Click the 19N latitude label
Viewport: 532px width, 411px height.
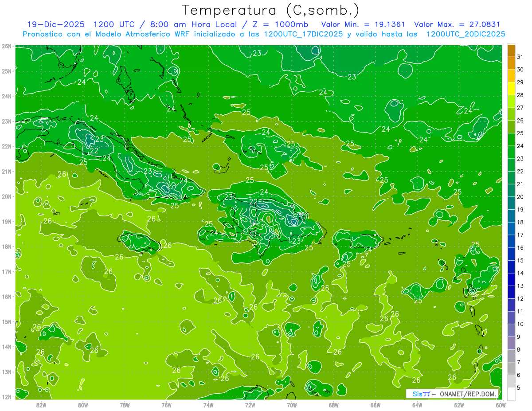pos(7,221)
